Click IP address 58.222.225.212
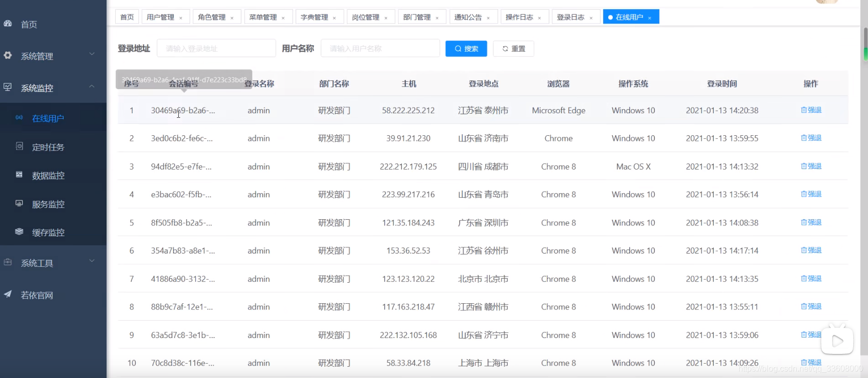The image size is (868, 378). pos(408,110)
